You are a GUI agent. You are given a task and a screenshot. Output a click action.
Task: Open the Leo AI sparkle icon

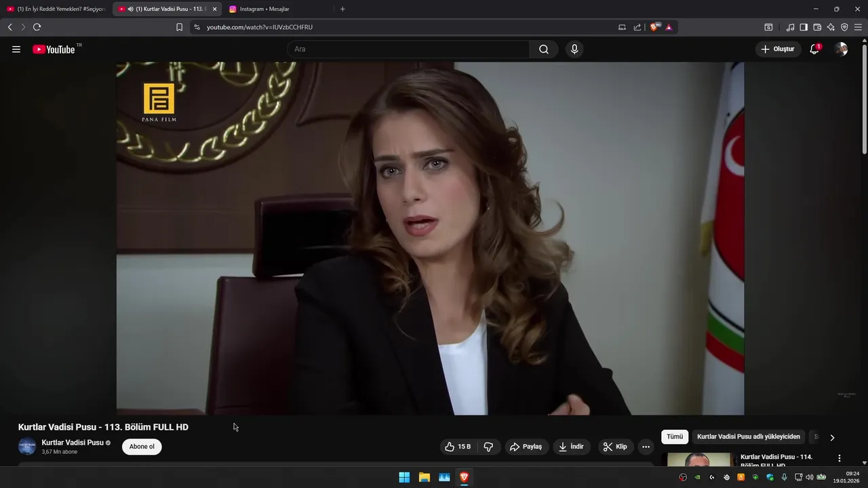(x=831, y=27)
